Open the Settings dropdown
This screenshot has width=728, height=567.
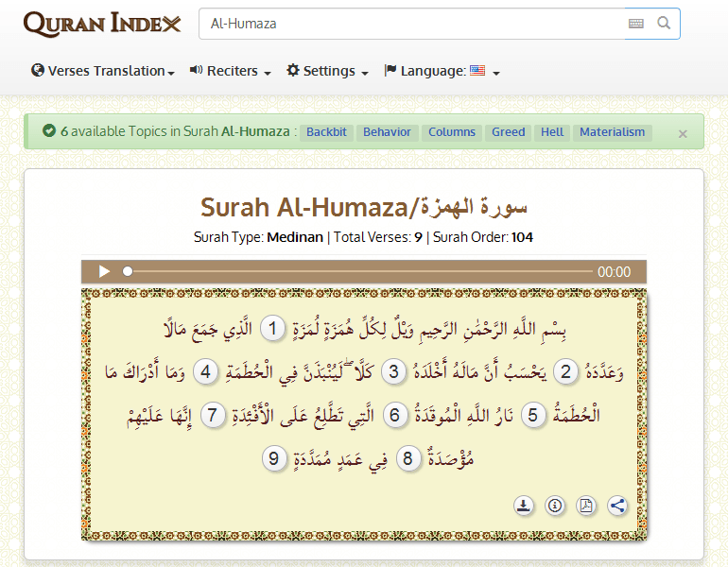(x=327, y=71)
